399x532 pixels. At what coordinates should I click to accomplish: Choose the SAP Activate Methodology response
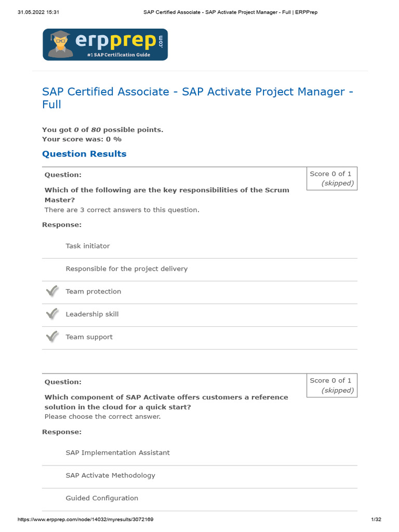click(110, 476)
